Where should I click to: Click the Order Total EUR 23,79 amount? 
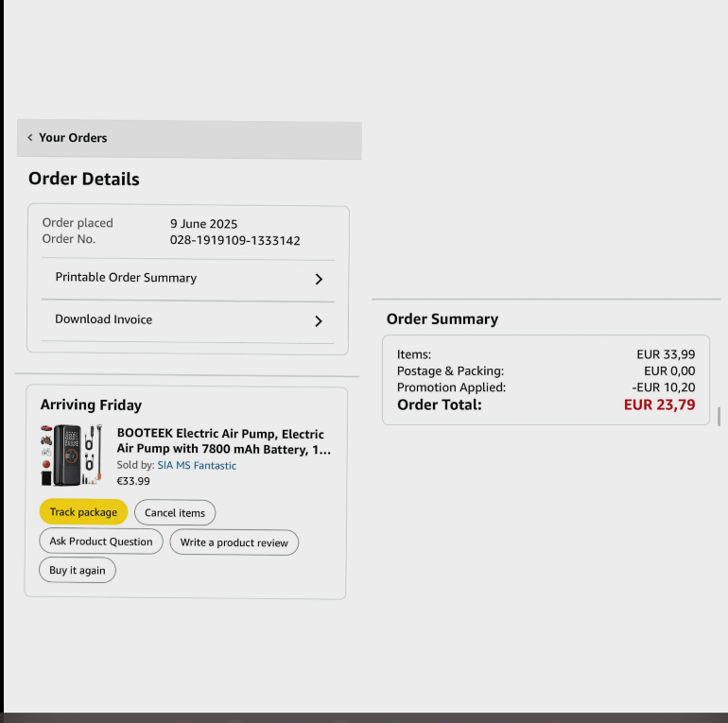coord(659,405)
